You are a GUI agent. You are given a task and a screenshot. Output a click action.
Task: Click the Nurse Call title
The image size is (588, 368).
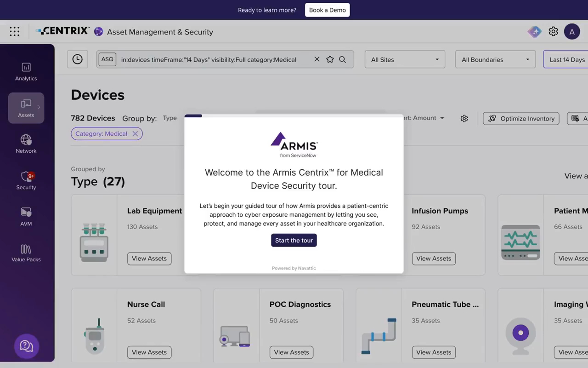[x=146, y=305]
